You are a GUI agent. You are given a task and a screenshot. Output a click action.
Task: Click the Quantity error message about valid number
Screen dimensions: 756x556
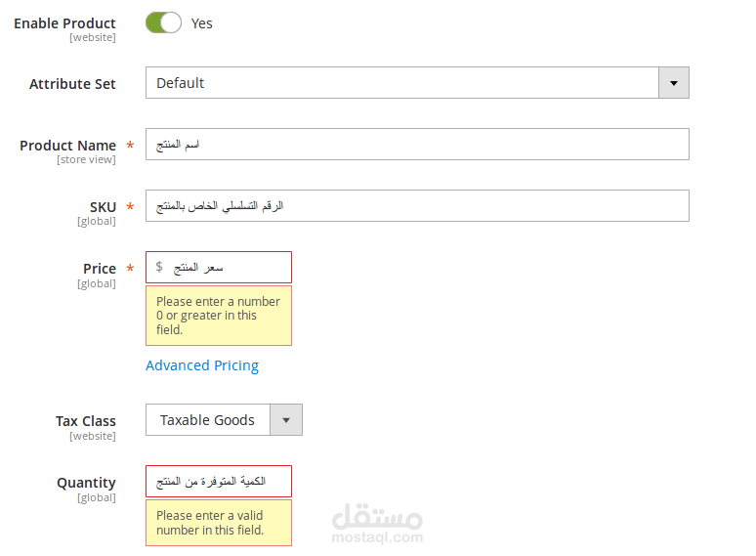point(219,523)
